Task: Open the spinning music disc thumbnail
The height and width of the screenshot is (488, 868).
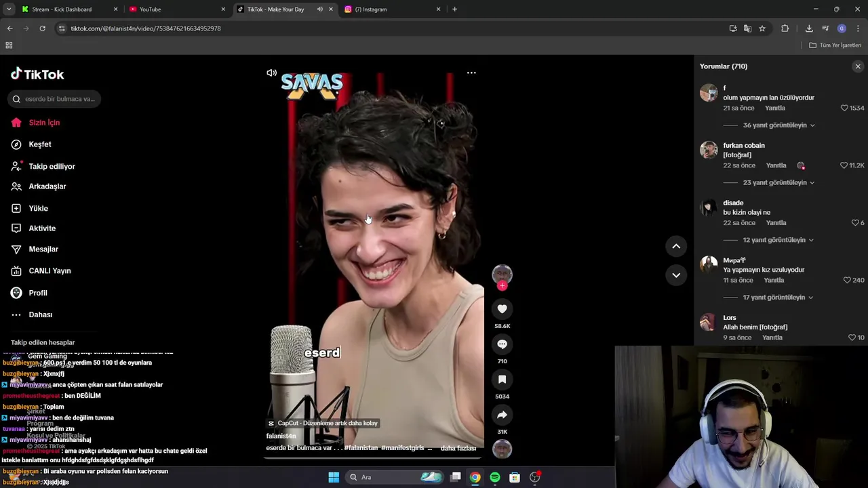Action: [x=502, y=449]
